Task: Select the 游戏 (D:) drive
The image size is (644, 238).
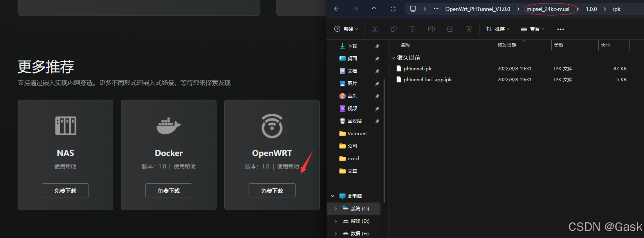Action: pyautogui.click(x=360, y=221)
